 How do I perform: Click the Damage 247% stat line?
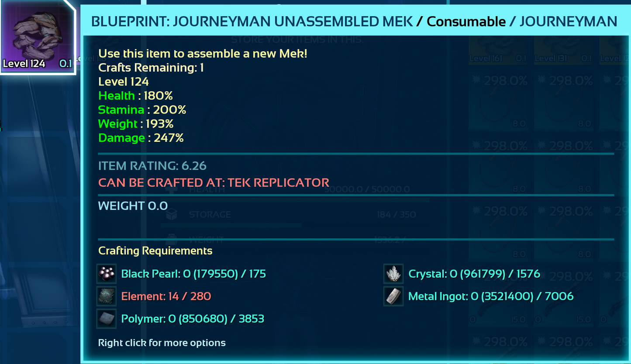tap(141, 138)
